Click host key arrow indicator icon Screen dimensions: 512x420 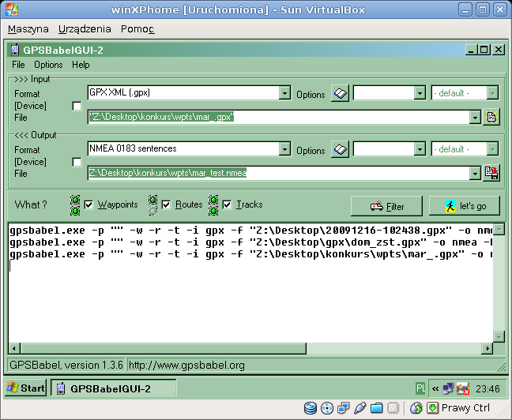tap(432, 408)
